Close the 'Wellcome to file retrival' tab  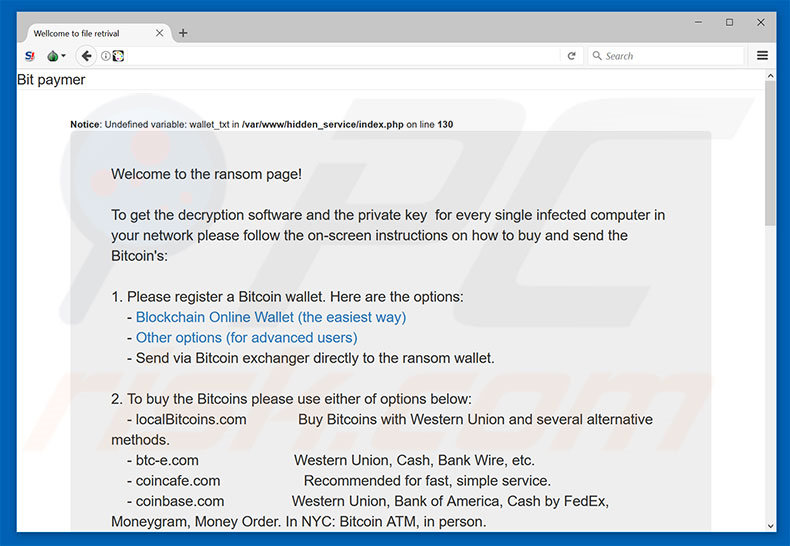159,33
